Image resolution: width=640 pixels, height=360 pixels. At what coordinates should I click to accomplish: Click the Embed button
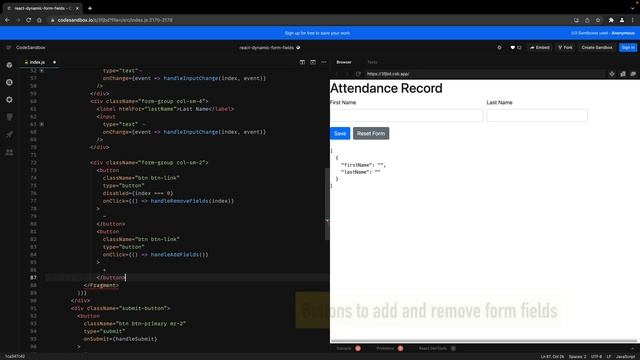pyautogui.click(x=540, y=48)
